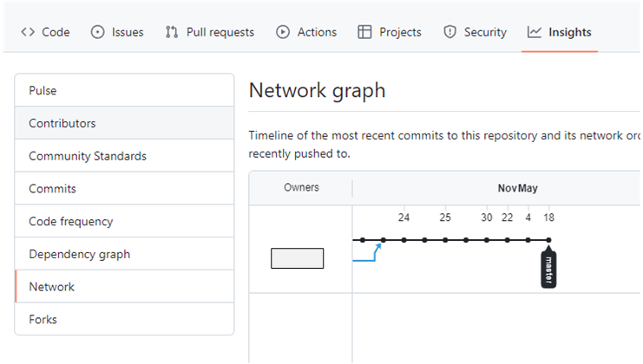Select the commit dot at the blue merge arrow
This screenshot has width=643, height=364.
tap(383, 240)
